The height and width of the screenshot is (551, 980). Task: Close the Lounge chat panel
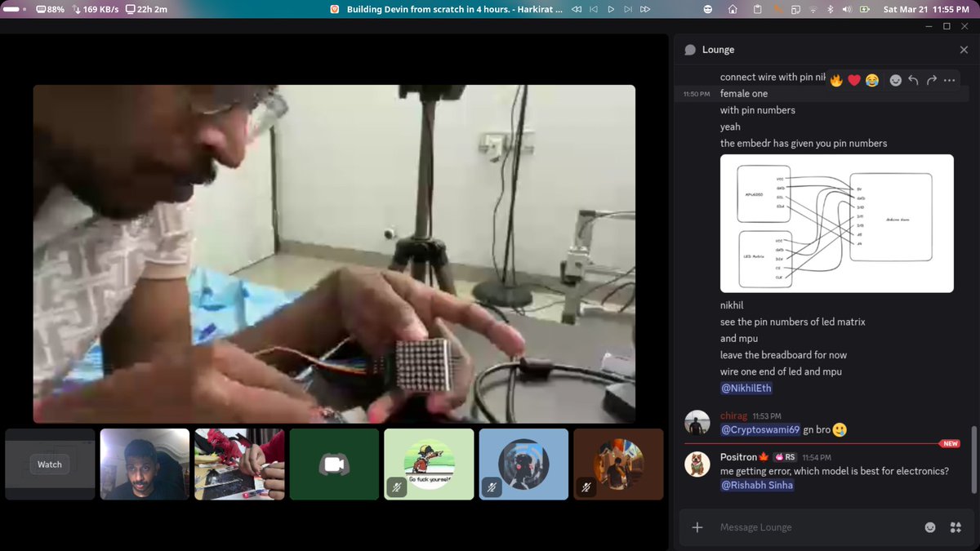964,50
